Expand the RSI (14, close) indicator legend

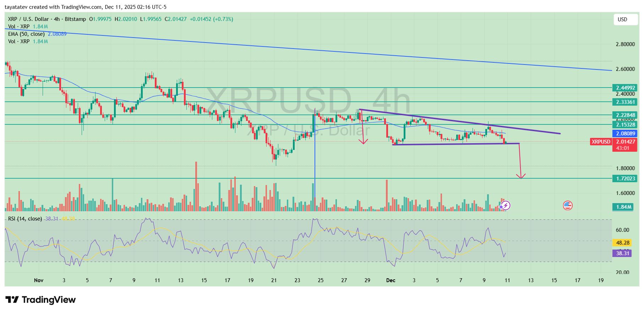point(25,219)
